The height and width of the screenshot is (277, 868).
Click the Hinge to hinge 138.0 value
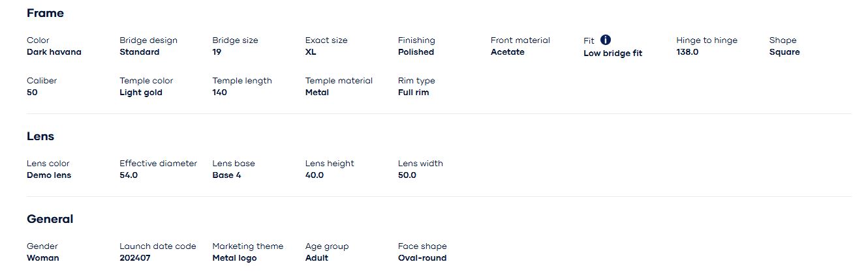(x=687, y=52)
